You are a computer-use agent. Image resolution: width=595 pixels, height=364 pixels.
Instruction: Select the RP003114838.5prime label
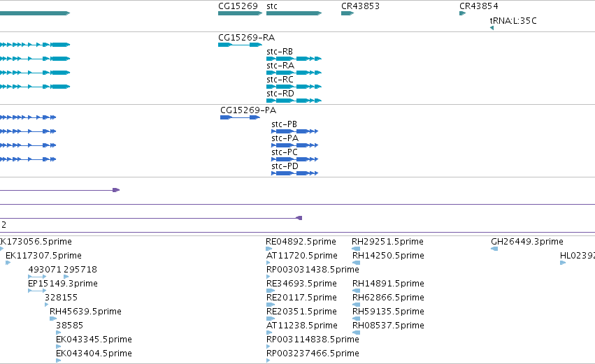coord(313,340)
